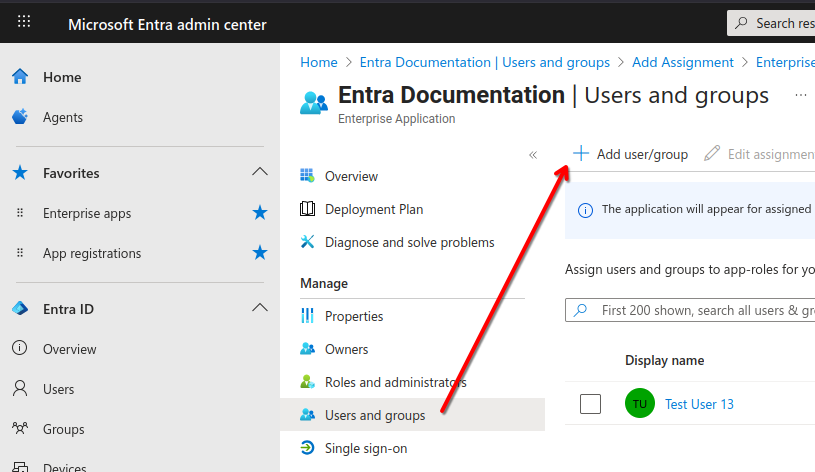
Task: Open Home in the left sidebar
Action: pyautogui.click(x=62, y=77)
